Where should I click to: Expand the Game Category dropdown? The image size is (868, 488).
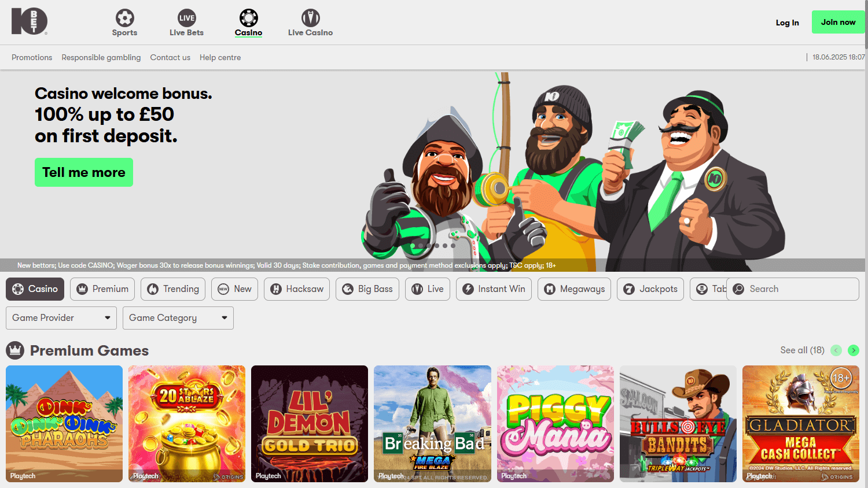coord(178,318)
